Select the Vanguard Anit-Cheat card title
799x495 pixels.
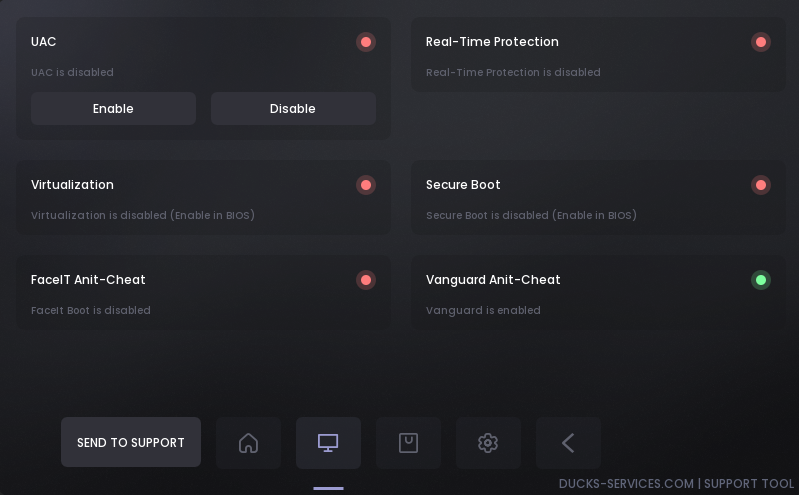493,280
